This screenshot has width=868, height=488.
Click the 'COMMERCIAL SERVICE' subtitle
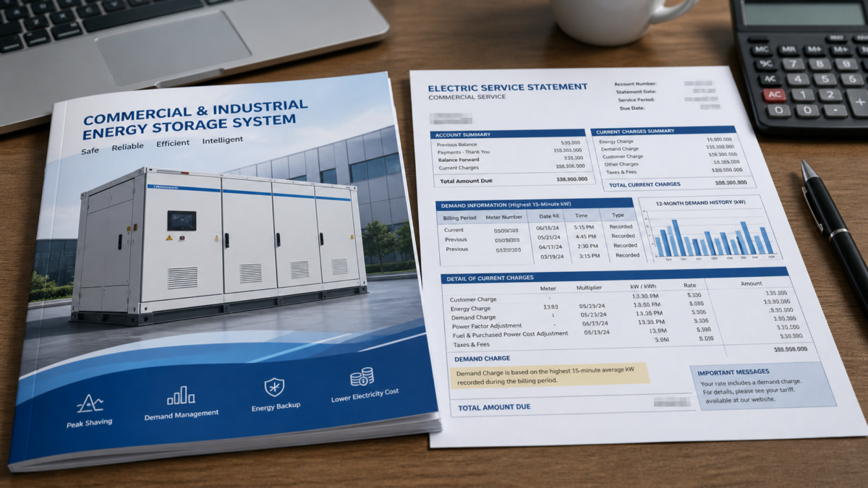[466, 97]
